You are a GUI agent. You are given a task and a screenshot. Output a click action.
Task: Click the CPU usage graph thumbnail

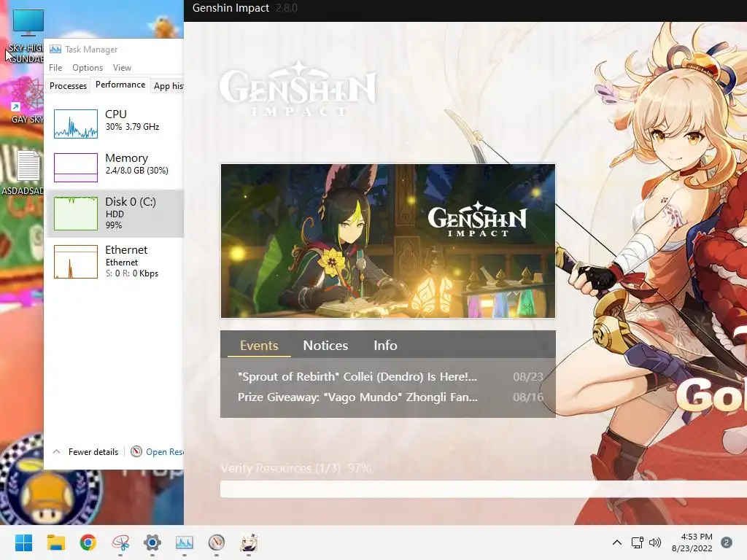[76, 124]
